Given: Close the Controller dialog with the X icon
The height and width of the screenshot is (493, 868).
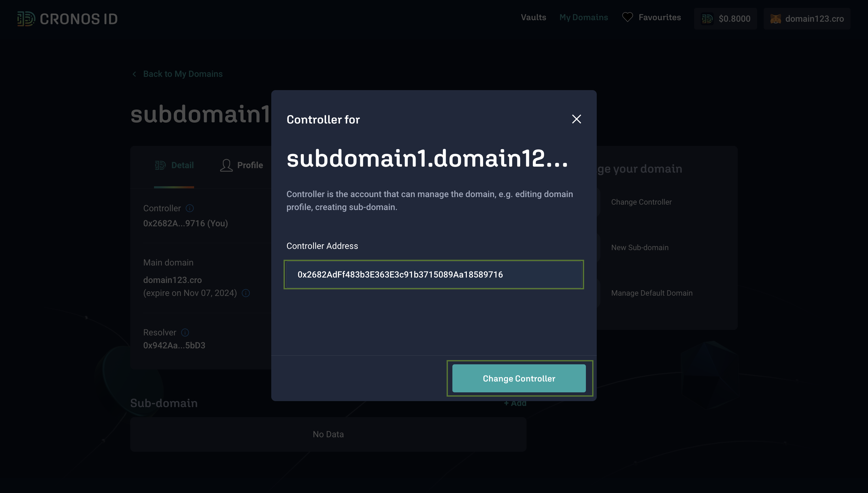Looking at the screenshot, I should click(x=576, y=119).
